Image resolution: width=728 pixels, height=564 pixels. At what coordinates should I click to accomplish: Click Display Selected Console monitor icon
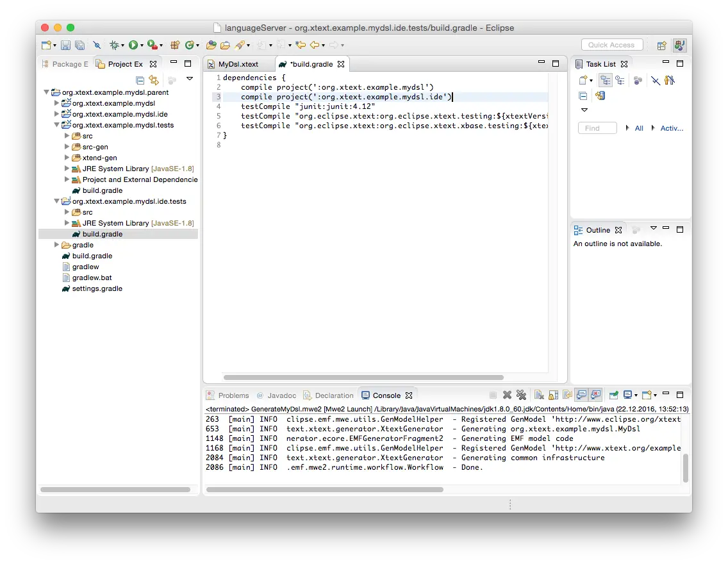tap(628, 395)
